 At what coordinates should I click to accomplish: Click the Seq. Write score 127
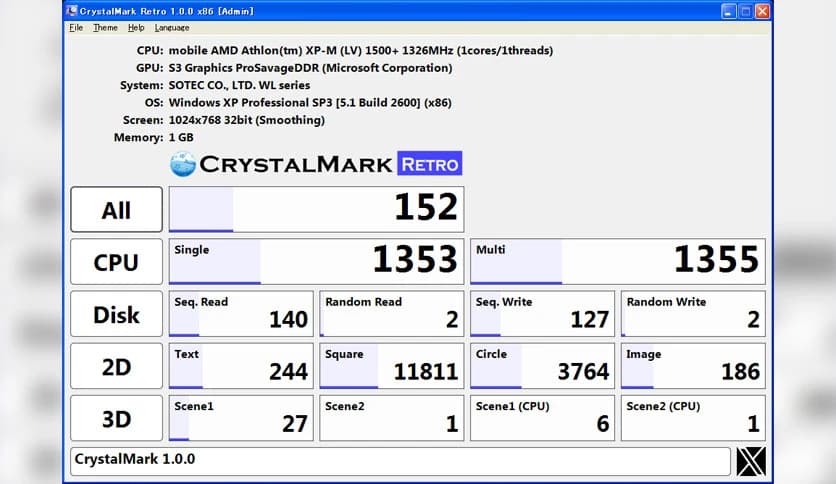pyautogui.click(x=542, y=314)
